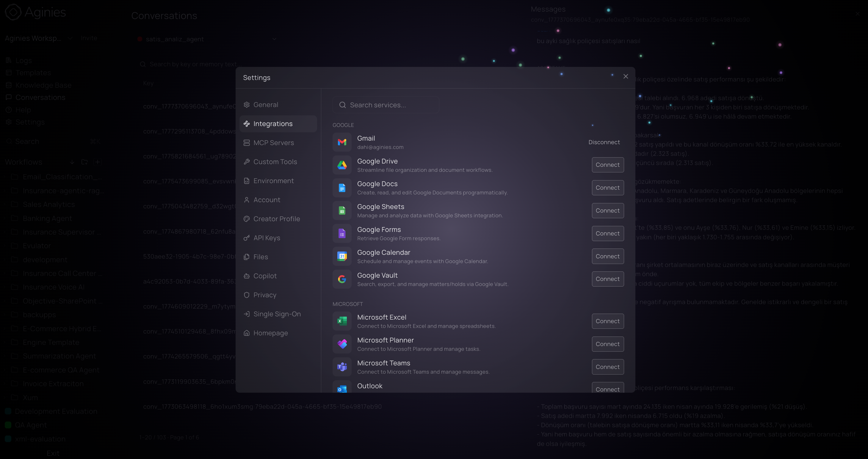This screenshot has height=459, width=868.
Task: Click the Microsoft Teams service icon
Action: tap(342, 367)
